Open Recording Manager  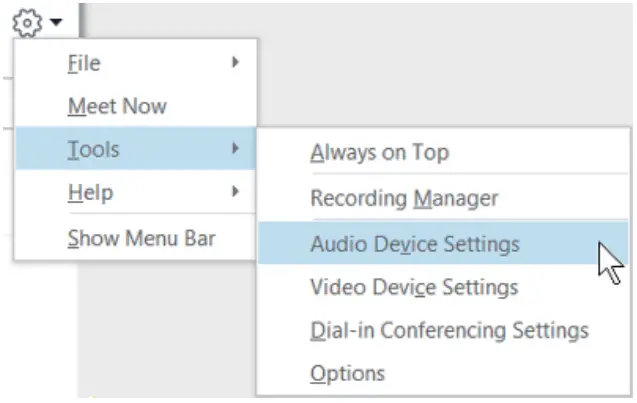point(404,198)
